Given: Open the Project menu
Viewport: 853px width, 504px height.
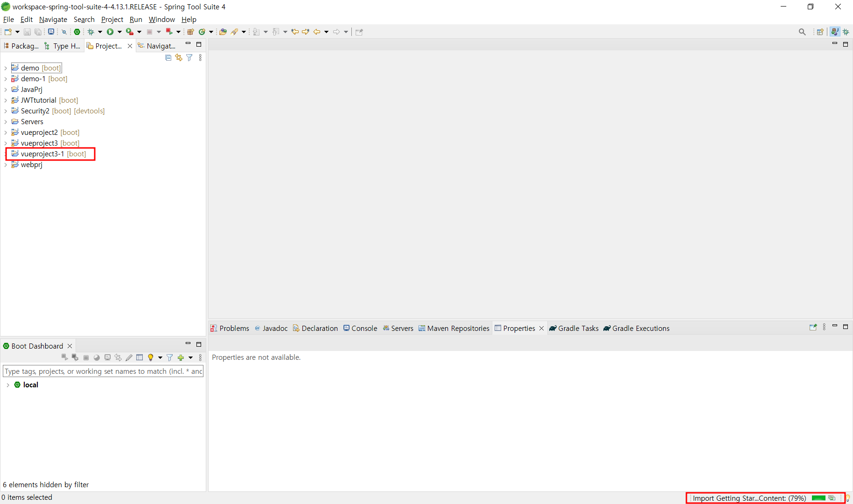Looking at the screenshot, I should pyautogui.click(x=112, y=20).
